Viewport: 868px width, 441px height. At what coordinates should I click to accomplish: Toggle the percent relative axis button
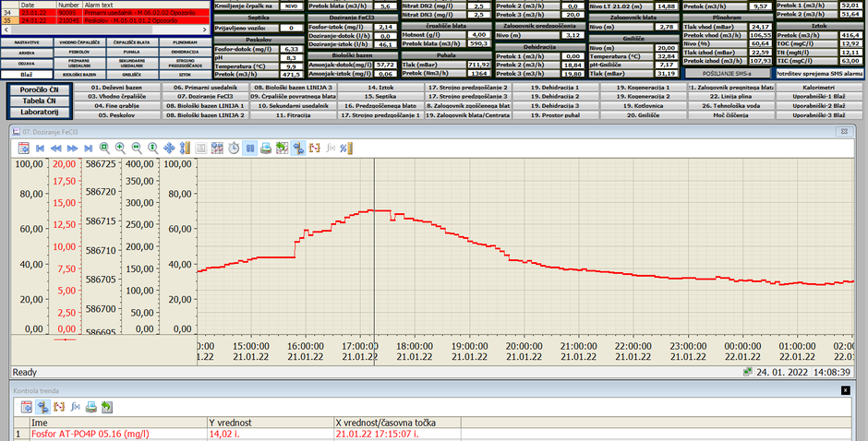pyautogui.click(x=346, y=148)
